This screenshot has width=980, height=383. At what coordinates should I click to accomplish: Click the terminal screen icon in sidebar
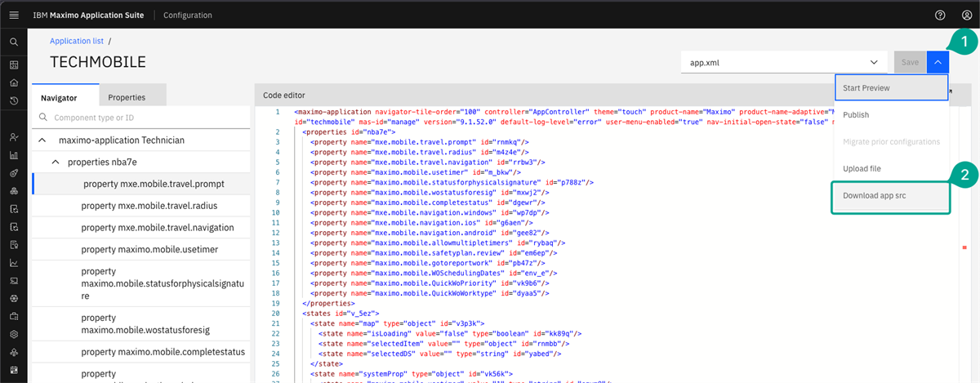tap(14, 281)
